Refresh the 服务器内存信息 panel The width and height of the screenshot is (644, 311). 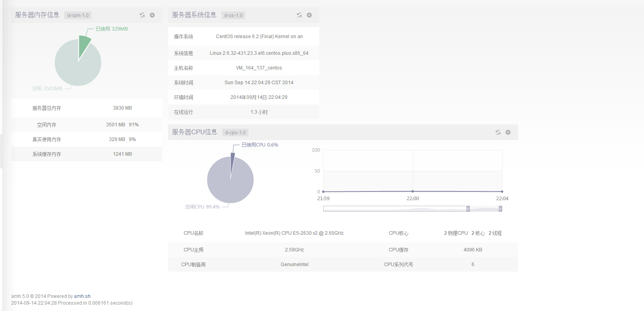pyautogui.click(x=142, y=15)
